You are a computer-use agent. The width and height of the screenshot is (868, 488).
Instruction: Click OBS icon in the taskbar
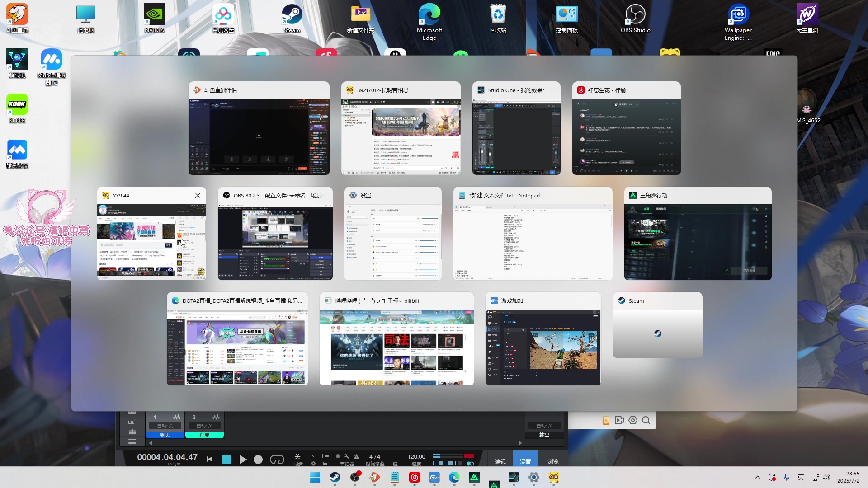click(355, 477)
